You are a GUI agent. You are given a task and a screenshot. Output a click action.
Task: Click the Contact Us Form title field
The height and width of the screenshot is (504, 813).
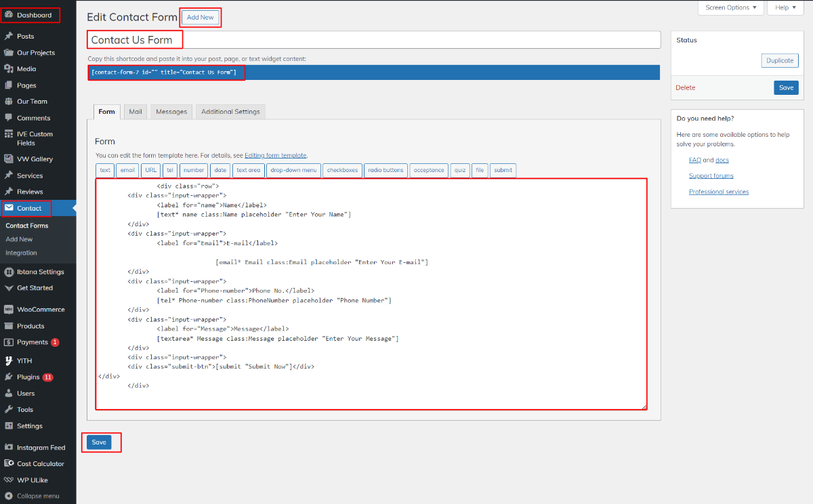[x=374, y=40]
